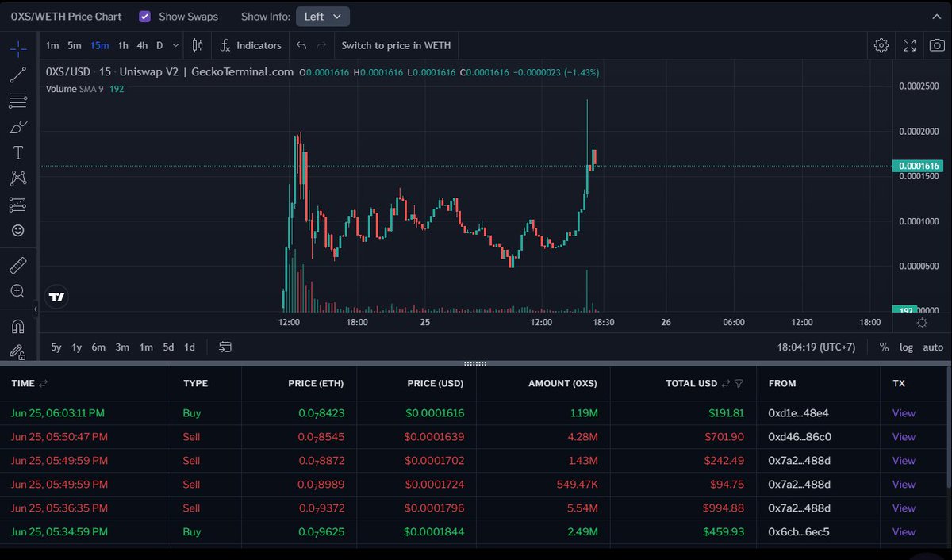
Task: Toggle the Show Swaps checkbox
Action: (144, 16)
